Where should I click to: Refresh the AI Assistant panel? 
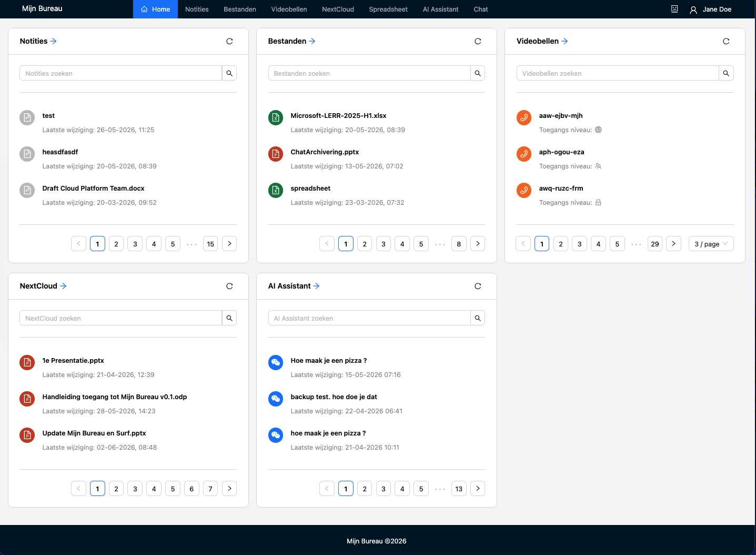(478, 286)
